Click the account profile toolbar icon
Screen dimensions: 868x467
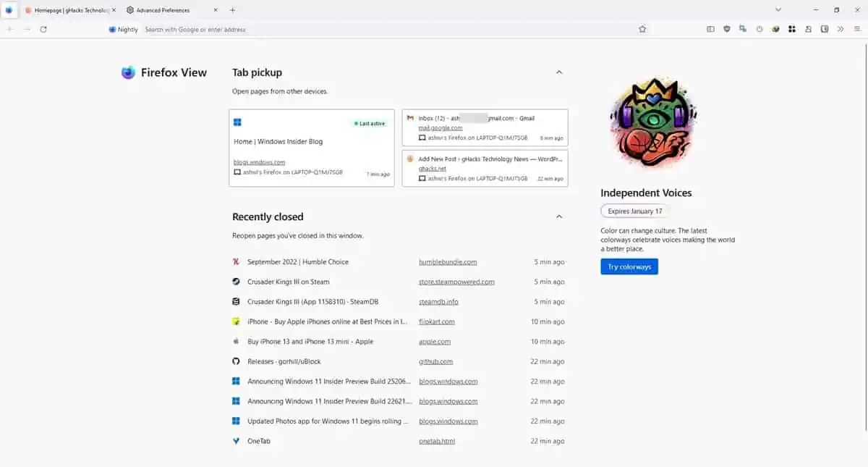(x=808, y=29)
